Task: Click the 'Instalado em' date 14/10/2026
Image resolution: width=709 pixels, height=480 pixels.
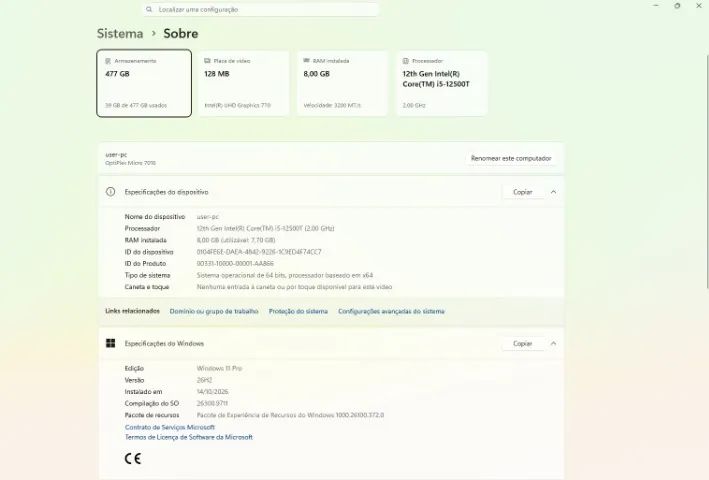Action: pyautogui.click(x=212, y=392)
